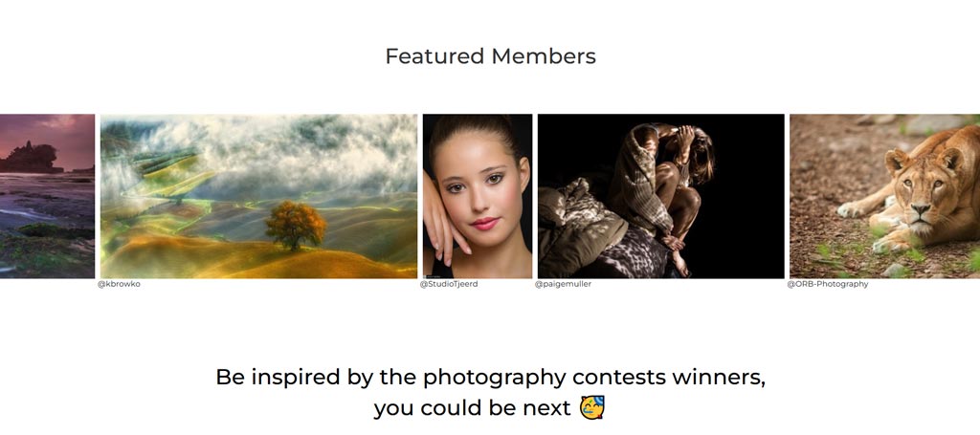This screenshot has height=435, width=980.
Task: Open the woman's portrait photo
Action: coord(478,196)
